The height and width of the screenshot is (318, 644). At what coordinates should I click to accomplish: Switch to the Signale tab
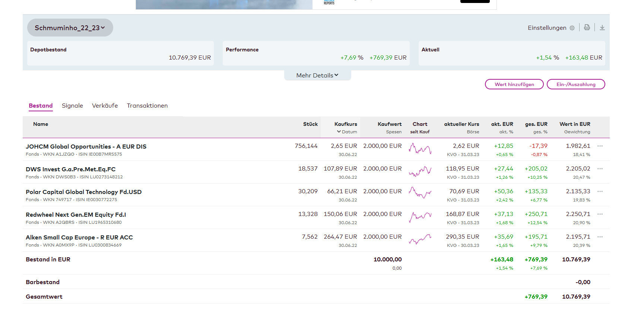72,106
